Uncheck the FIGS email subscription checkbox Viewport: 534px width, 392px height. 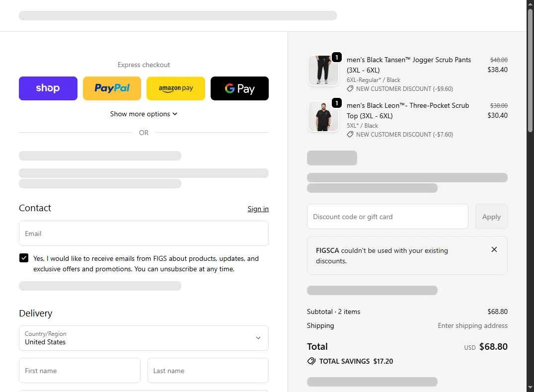tap(24, 258)
